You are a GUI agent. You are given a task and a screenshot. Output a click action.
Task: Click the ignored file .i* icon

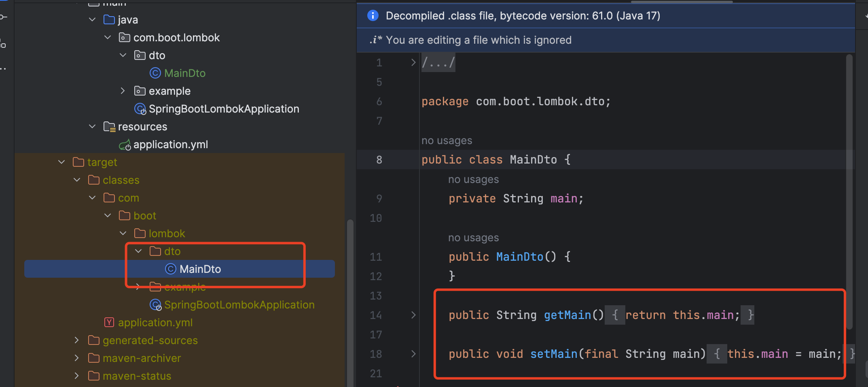click(x=375, y=40)
